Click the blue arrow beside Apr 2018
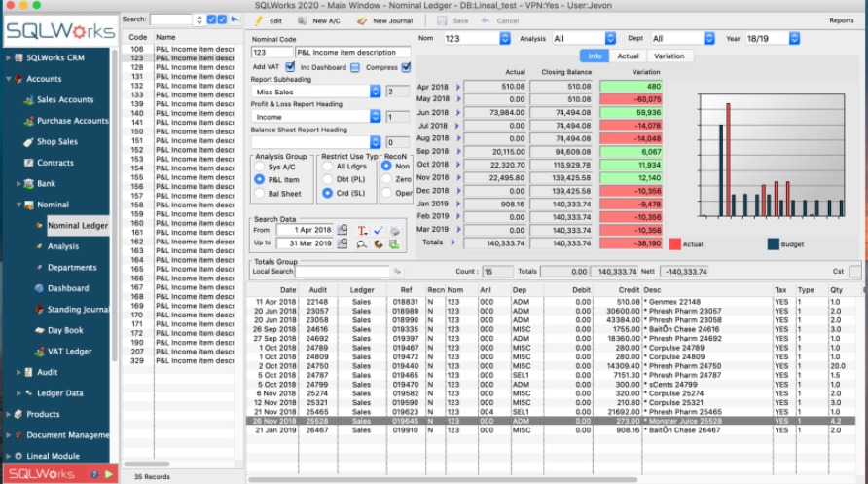The height and width of the screenshot is (484, 868). (x=458, y=87)
